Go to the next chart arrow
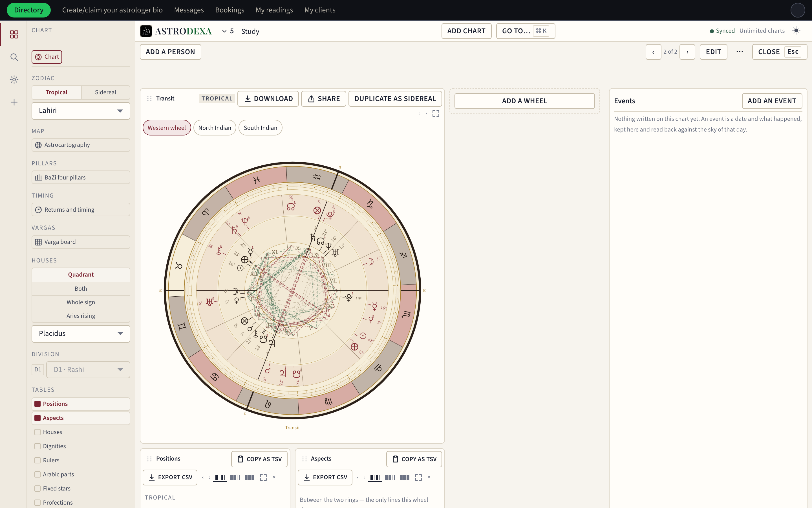The height and width of the screenshot is (508, 812). pyautogui.click(x=687, y=52)
